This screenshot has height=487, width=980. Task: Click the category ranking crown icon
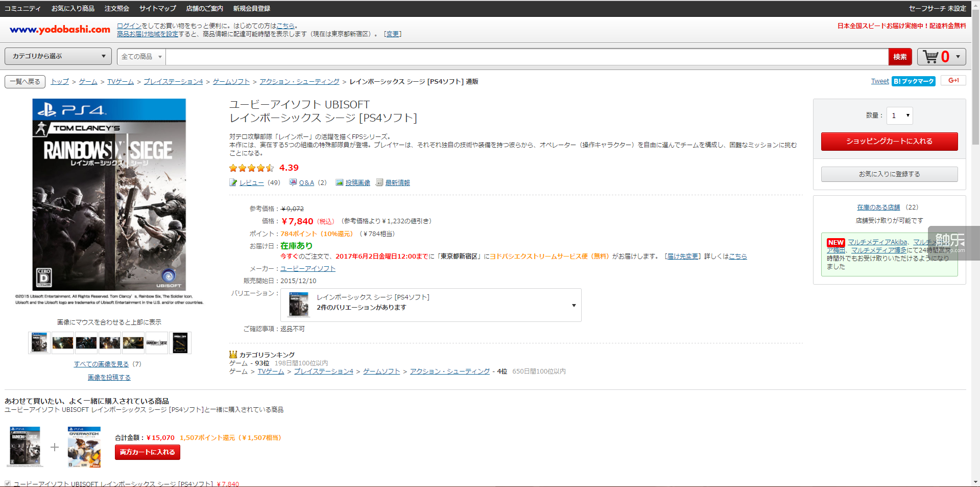click(x=233, y=354)
